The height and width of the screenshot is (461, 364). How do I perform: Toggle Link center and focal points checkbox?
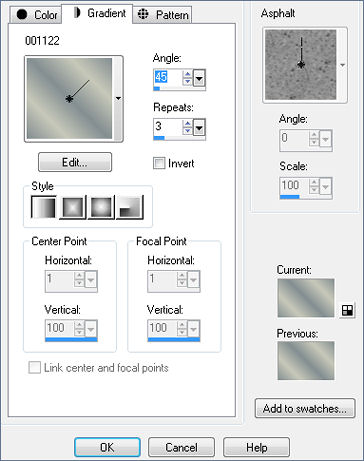click(x=34, y=368)
